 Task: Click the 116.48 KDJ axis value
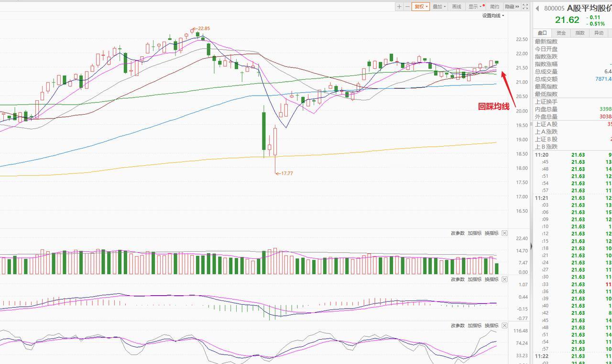521,331
